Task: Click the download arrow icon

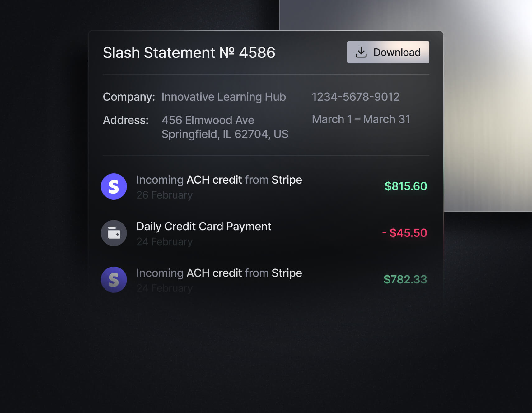Action: (x=361, y=53)
